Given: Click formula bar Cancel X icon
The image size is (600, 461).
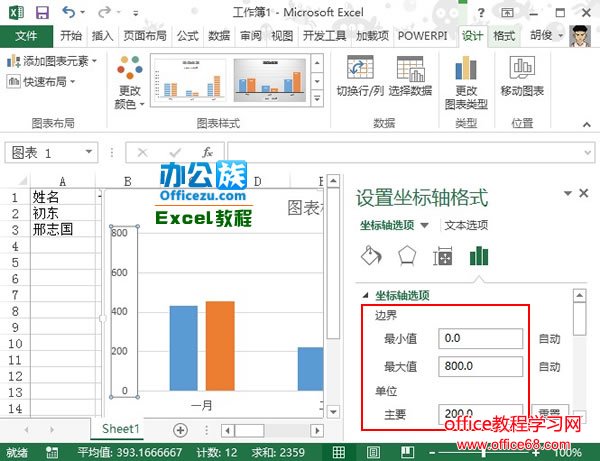Looking at the screenshot, I should (x=142, y=153).
